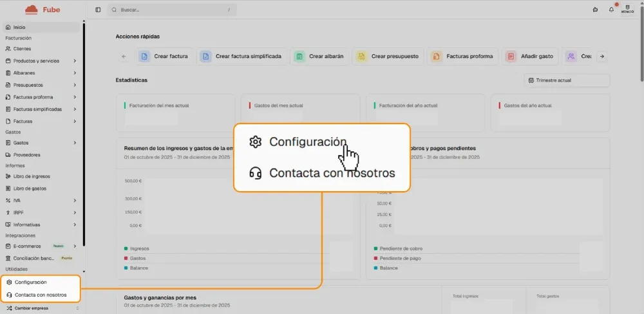Click the IRPF person icon
Viewport: 644px width, 314px height.
[8, 212]
